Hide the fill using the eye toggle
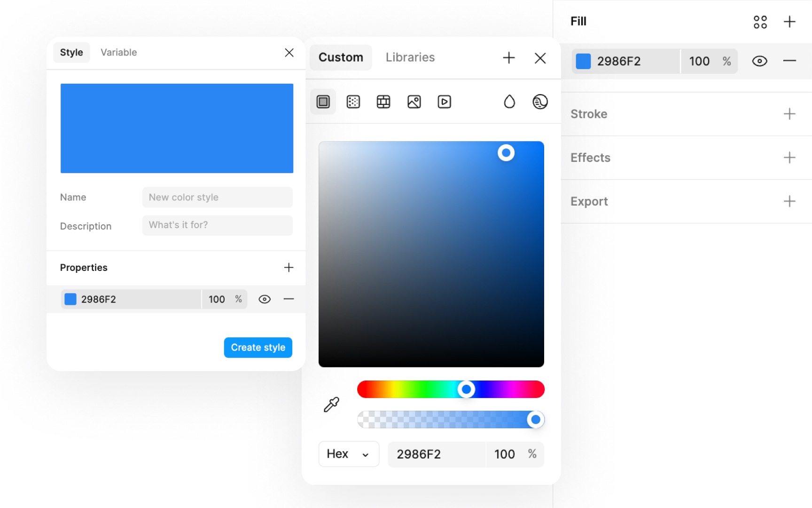The image size is (812, 508). tap(759, 61)
